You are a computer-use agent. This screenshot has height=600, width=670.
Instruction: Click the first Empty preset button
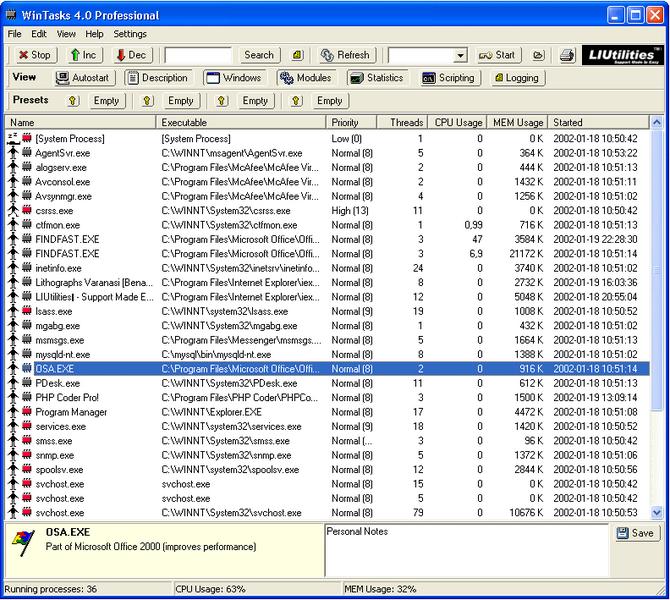(x=106, y=101)
